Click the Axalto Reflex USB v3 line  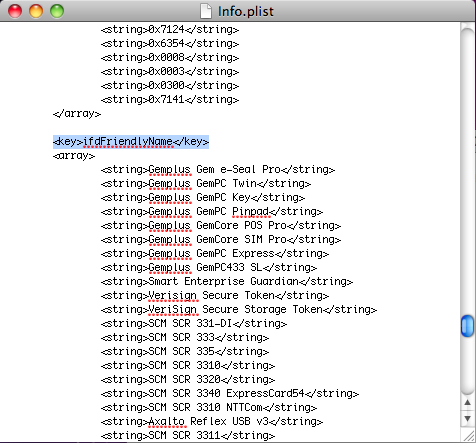tap(212, 422)
